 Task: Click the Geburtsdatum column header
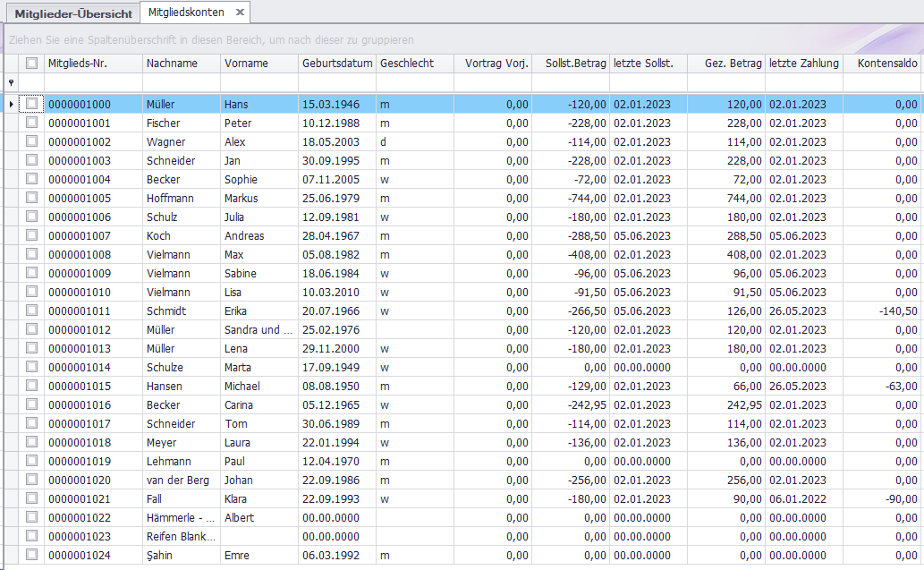(337, 64)
